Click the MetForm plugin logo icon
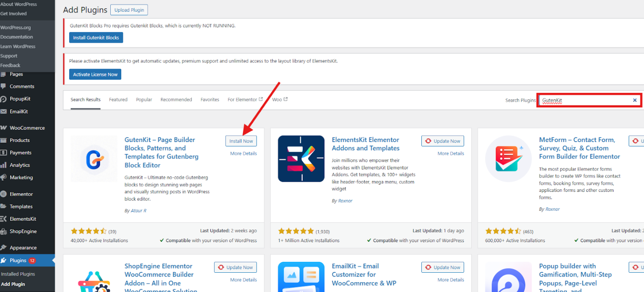This screenshot has height=292, width=644. [508, 159]
